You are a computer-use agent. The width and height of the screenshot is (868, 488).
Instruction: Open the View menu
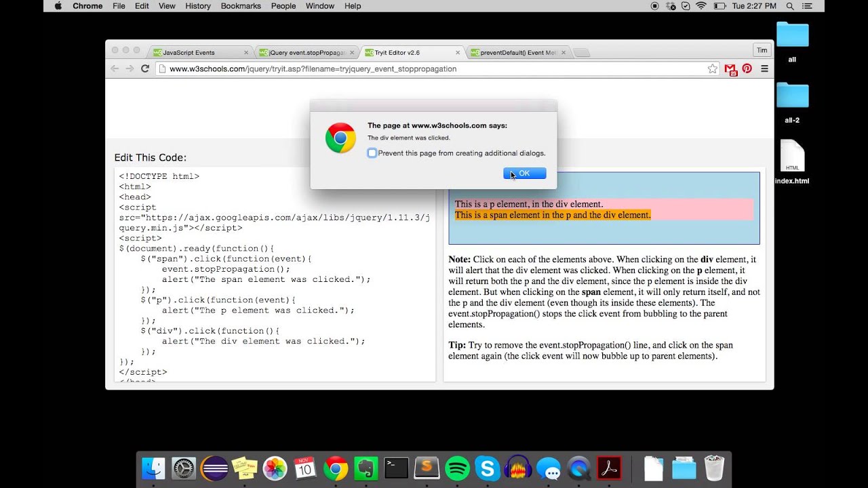click(x=167, y=6)
